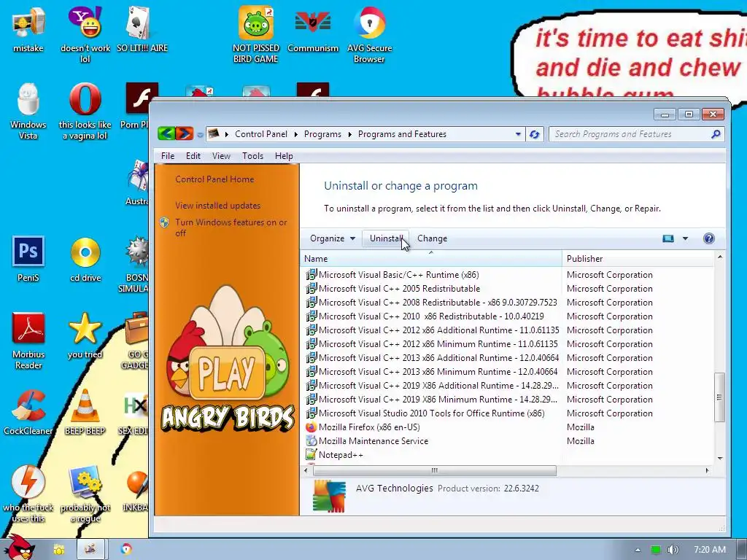Viewport: 747px width, 560px height.
Task: Select Microsoft Visual Basic/C++ Runtime (x86) row
Action: 508,275
